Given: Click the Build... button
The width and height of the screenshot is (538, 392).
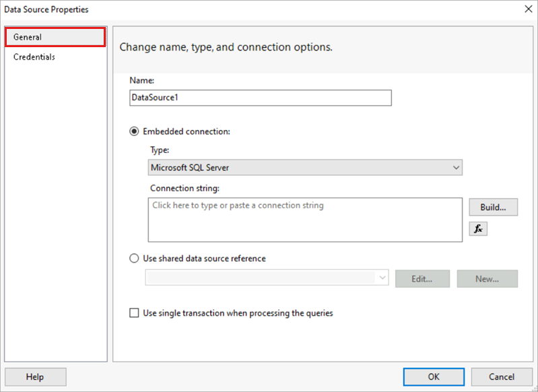Looking at the screenshot, I should tap(493, 207).
